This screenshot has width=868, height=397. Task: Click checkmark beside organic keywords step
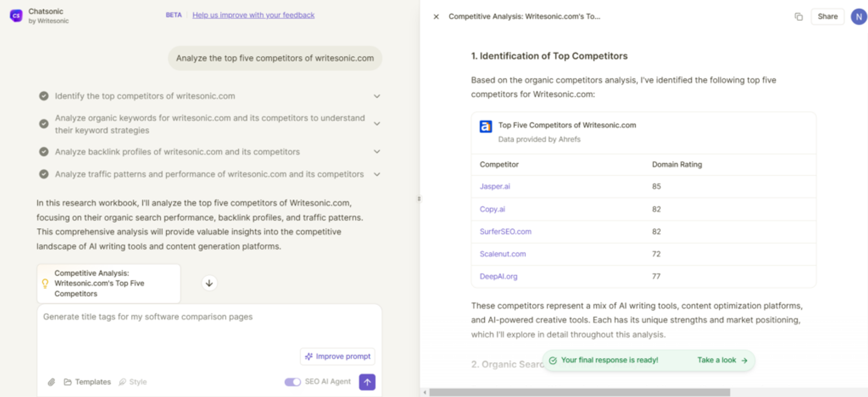tap(44, 124)
